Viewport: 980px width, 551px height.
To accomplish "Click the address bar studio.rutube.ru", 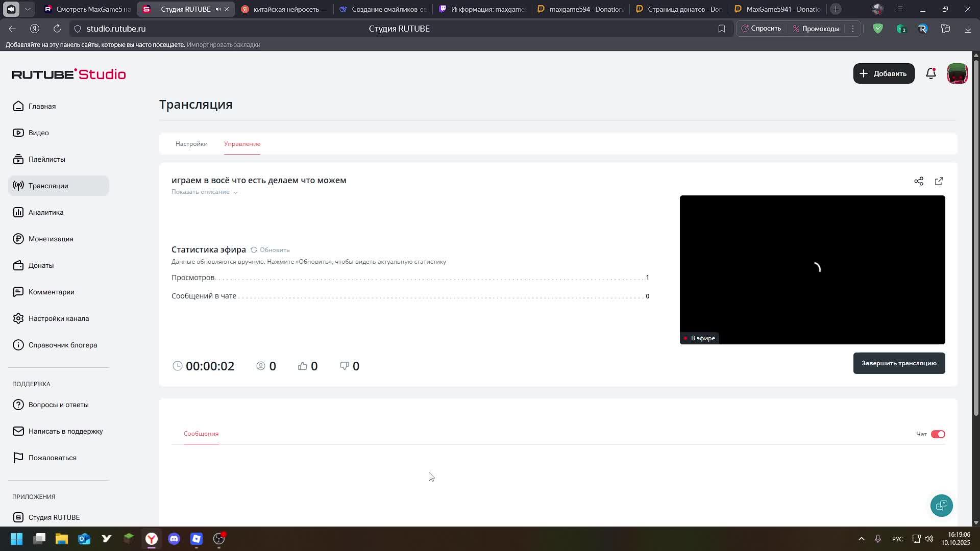I will click(x=116, y=29).
